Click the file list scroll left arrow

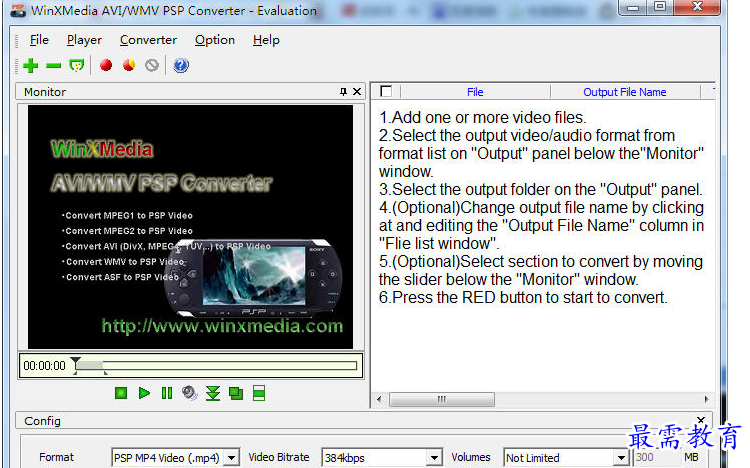[379, 399]
